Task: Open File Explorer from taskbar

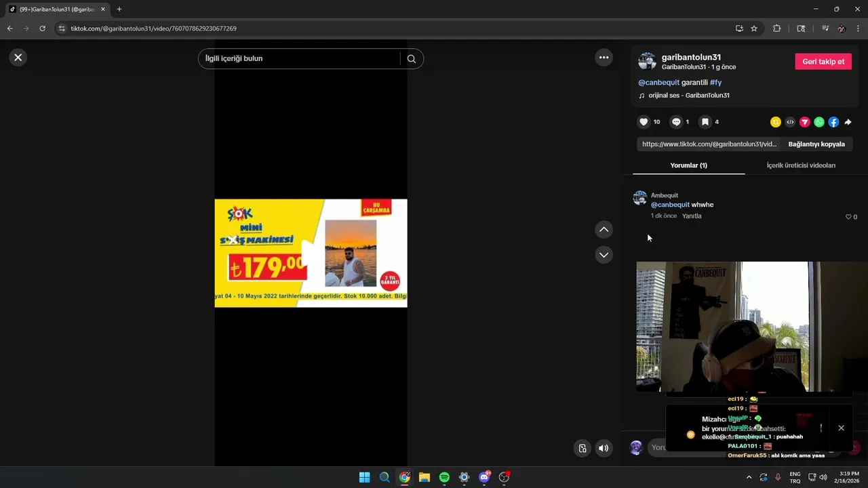Action: coord(424,477)
